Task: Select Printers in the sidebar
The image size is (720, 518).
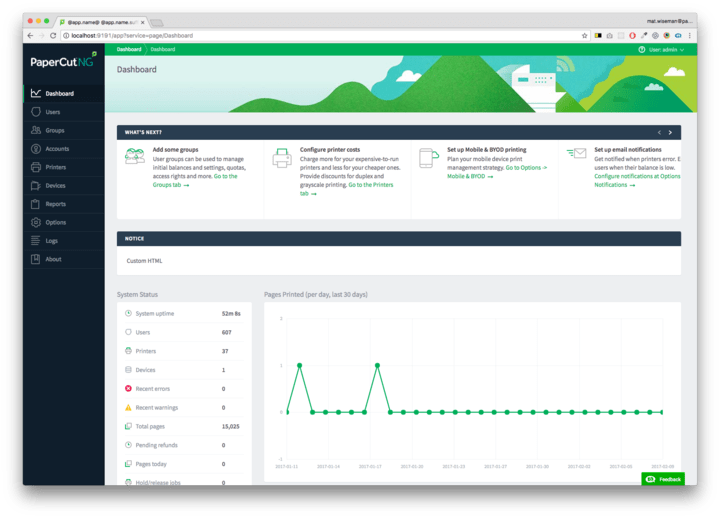Action: pyautogui.click(x=64, y=167)
